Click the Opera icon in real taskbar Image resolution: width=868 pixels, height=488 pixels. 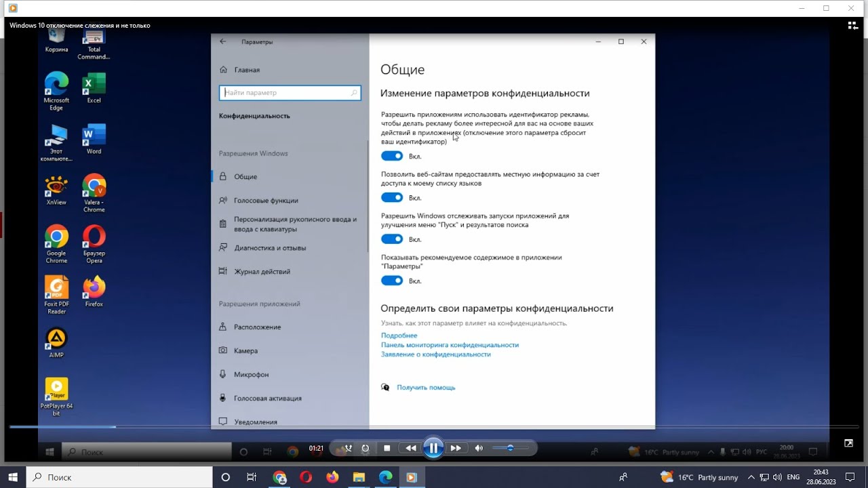pos(306,477)
